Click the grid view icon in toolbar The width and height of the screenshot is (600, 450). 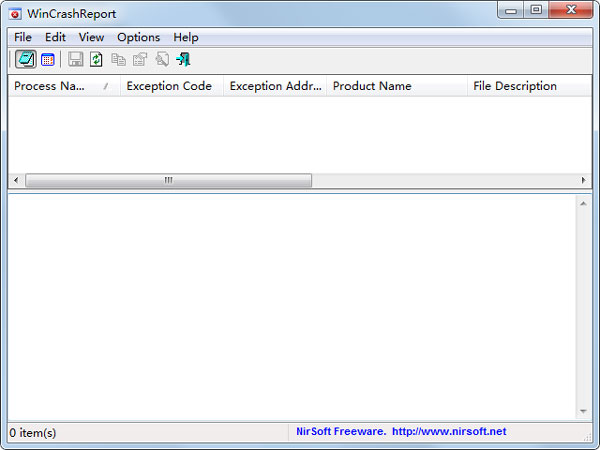47,60
